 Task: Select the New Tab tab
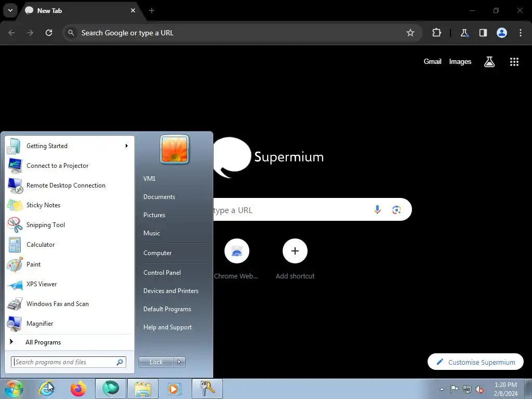pyautogui.click(x=79, y=10)
